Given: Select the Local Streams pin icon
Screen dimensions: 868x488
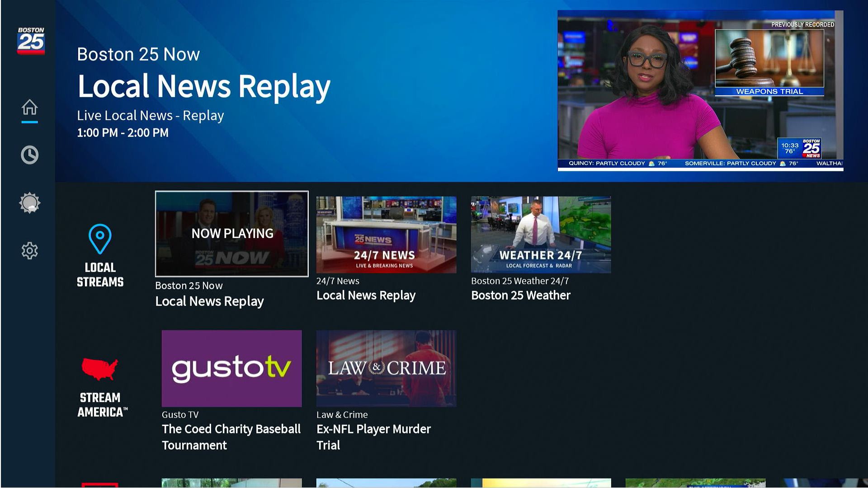Looking at the screenshot, I should click(x=100, y=239).
